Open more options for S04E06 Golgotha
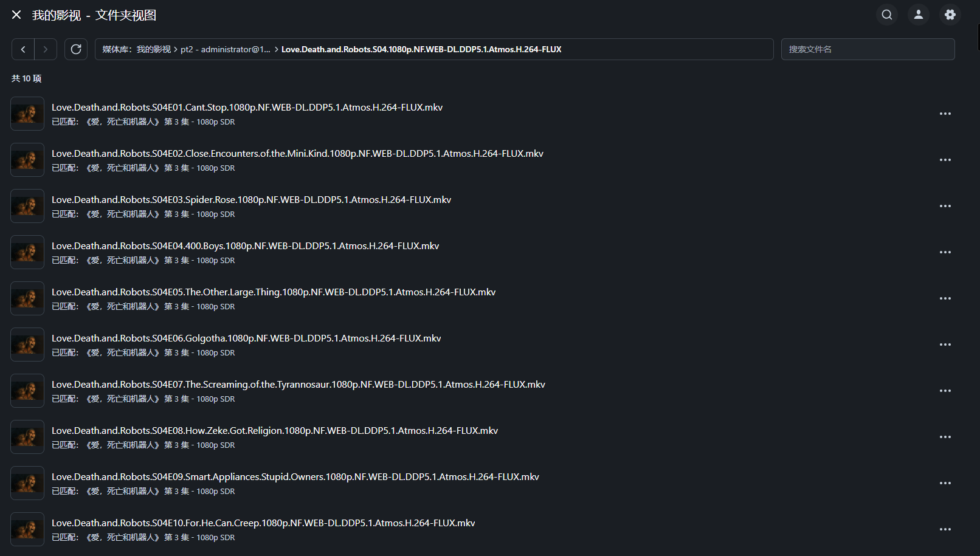Viewport: 980px width, 556px height. click(945, 345)
